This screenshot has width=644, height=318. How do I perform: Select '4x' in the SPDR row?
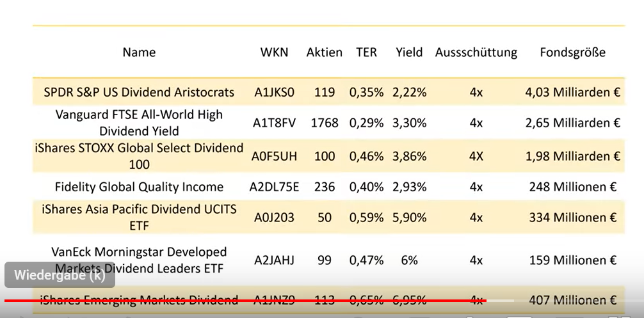(476, 92)
